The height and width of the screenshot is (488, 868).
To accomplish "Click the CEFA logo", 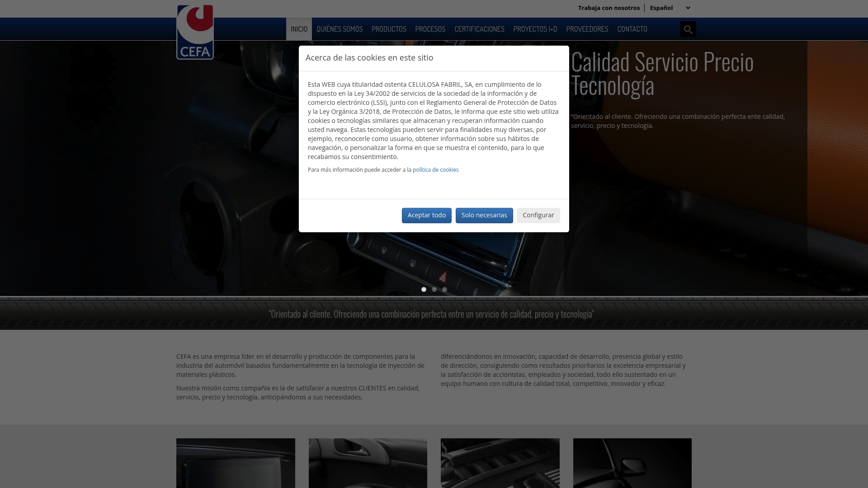I will [195, 32].
